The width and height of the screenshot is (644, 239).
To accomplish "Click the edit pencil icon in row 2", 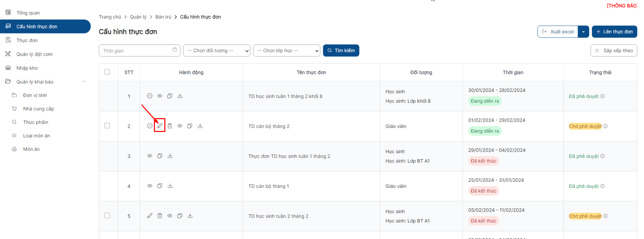I will pos(160,126).
